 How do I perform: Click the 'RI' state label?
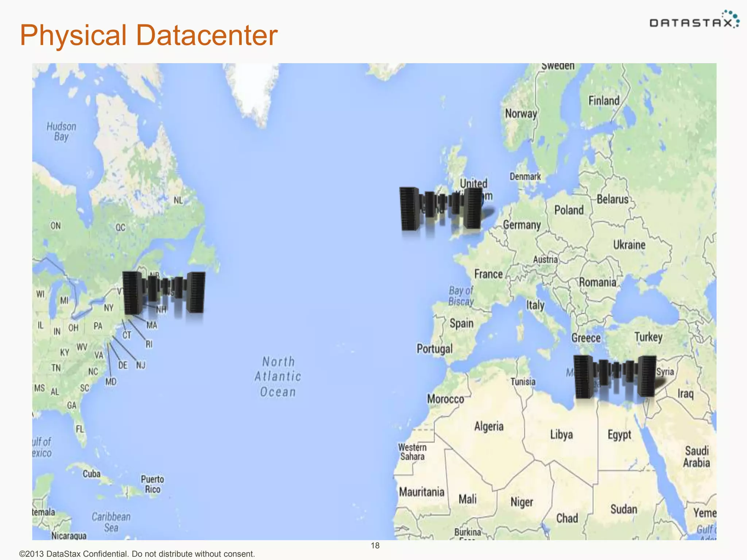tap(149, 344)
